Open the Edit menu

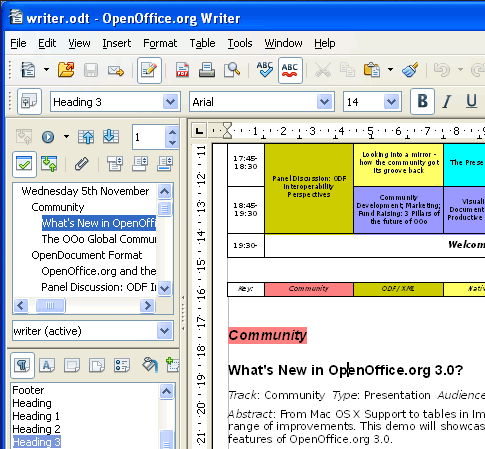click(47, 43)
